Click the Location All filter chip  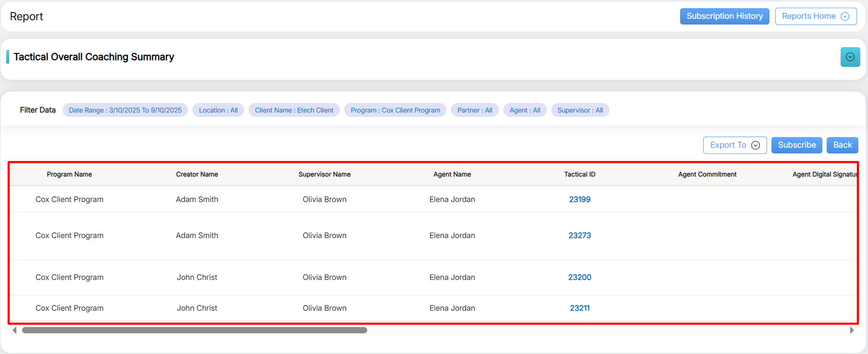218,110
